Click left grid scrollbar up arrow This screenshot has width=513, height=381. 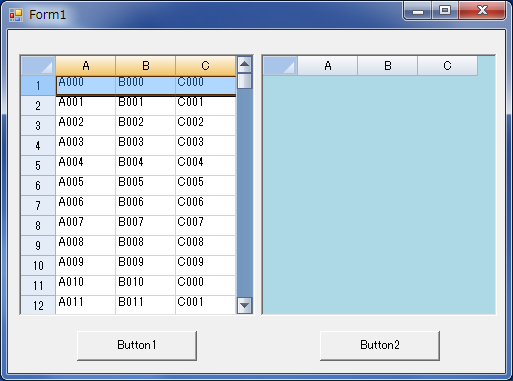pyautogui.click(x=245, y=65)
